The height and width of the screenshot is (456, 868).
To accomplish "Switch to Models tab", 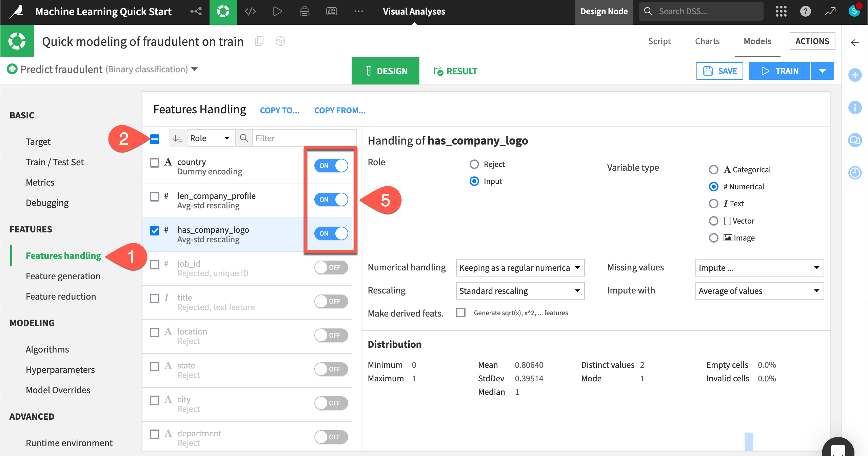I will 758,41.
